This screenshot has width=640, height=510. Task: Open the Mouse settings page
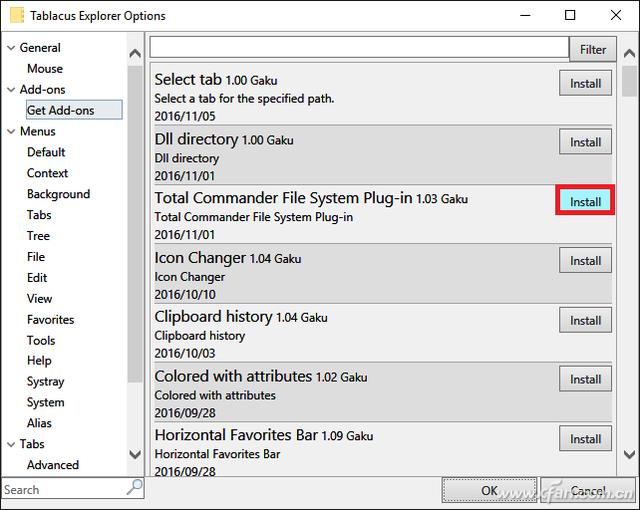click(x=45, y=69)
